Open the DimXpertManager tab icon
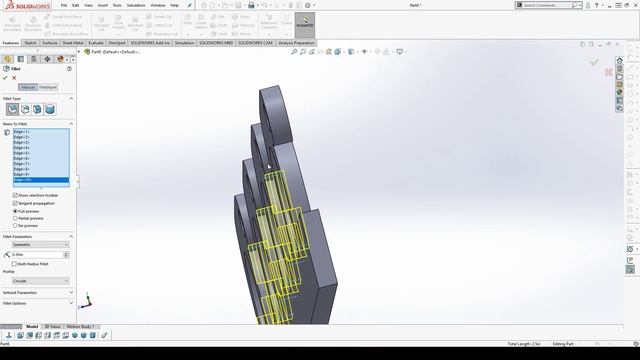 point(47,59)
